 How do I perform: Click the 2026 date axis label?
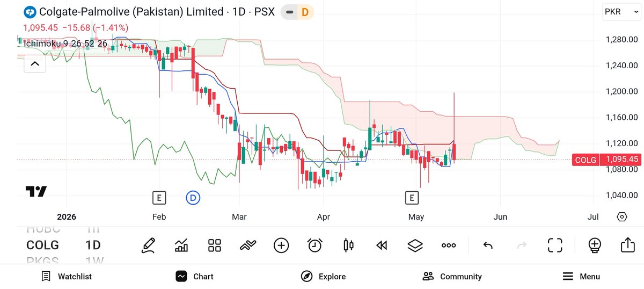67,217
